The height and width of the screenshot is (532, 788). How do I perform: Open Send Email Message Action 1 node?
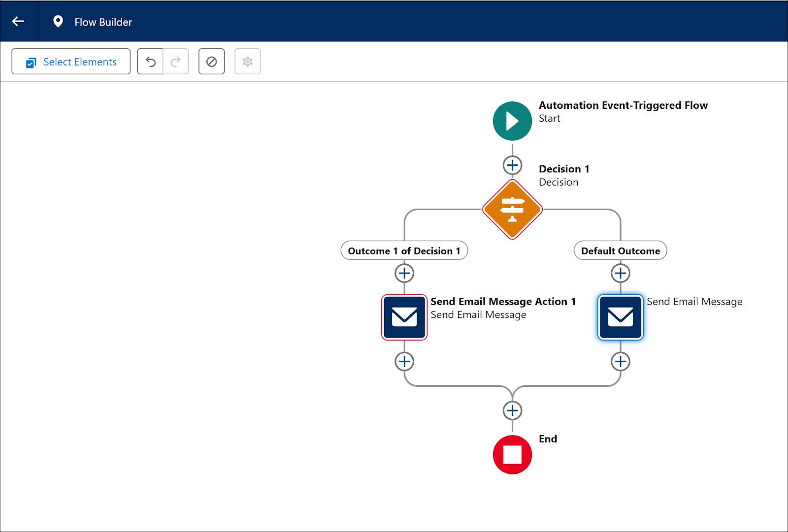point(404,317)
